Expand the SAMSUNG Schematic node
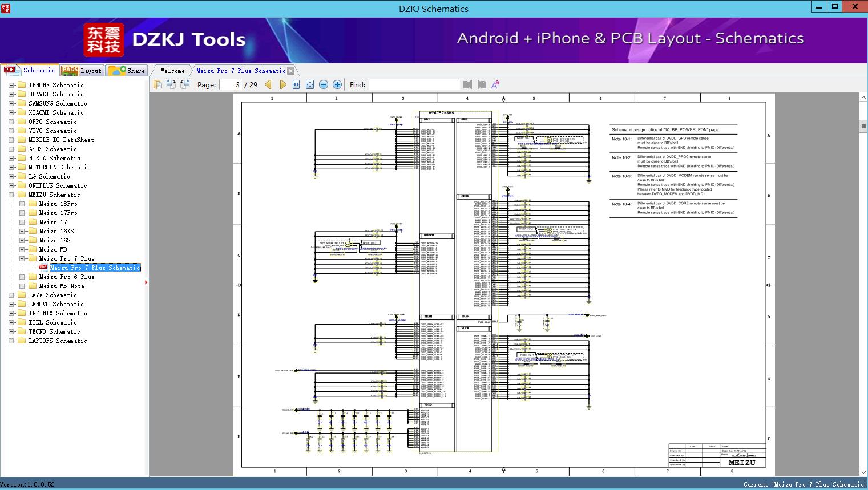Image resolution: width=868 pixels, height=490 pixels. pos(11,103)
